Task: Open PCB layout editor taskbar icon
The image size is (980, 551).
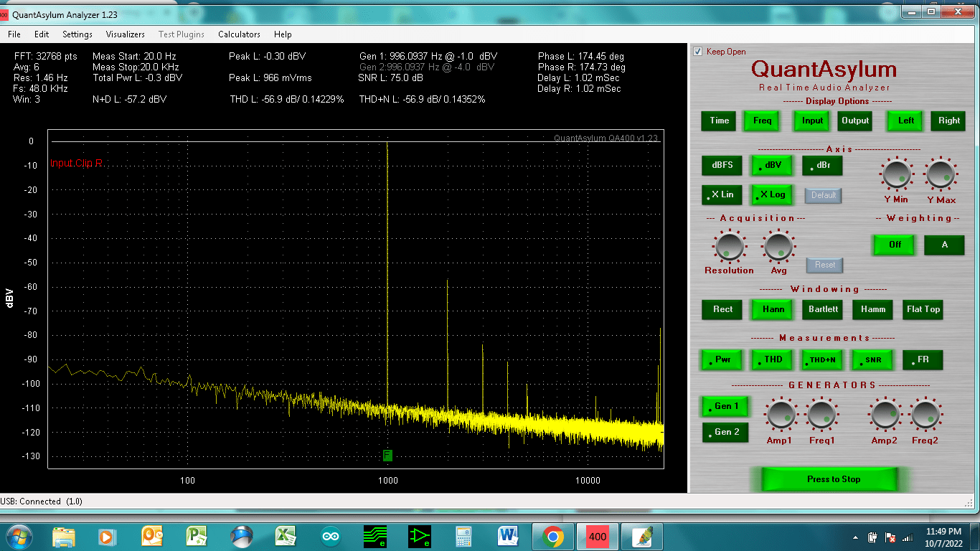Action: 375,536
